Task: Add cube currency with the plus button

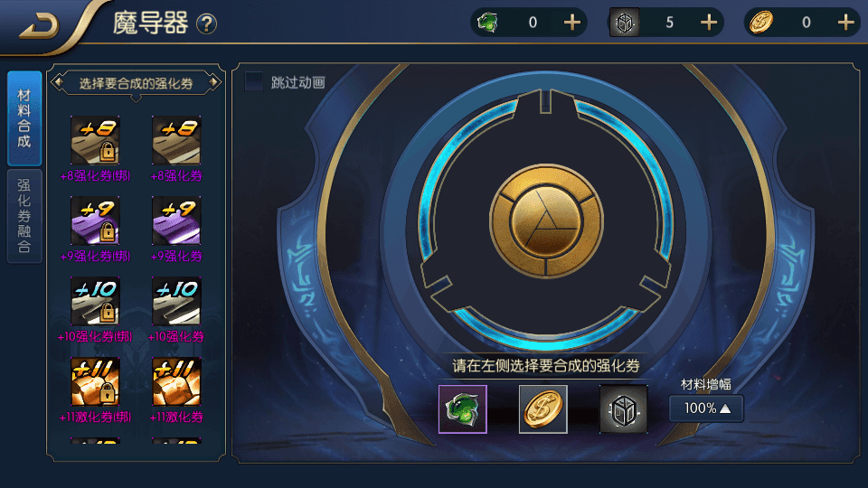Action: tap(709, 23)
